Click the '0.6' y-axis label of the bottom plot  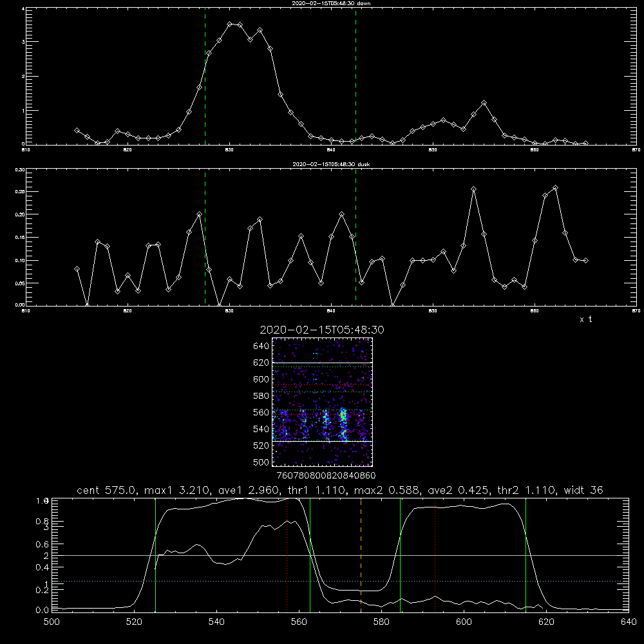(x=42, y=544)
